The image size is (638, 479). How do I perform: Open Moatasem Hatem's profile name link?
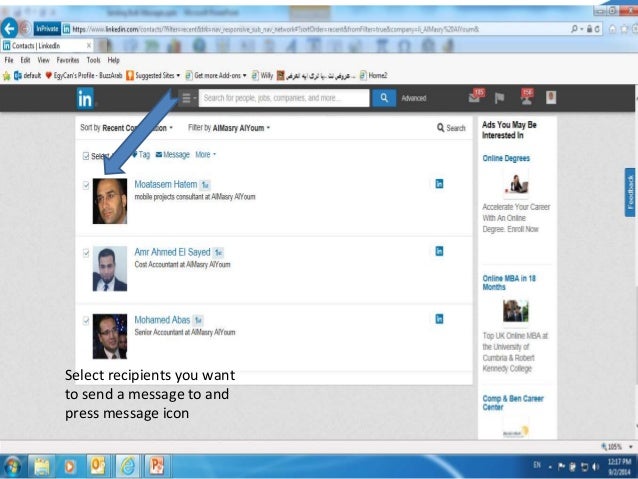pos(166,184)
